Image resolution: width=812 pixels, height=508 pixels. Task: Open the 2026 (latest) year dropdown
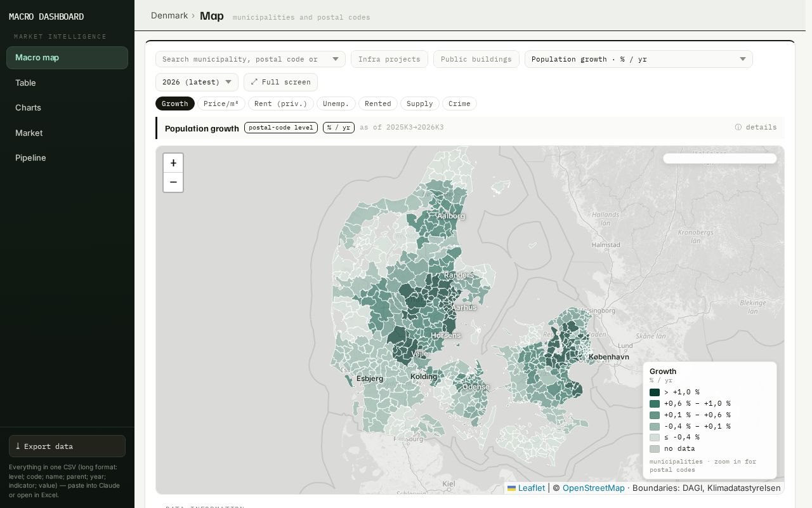click(197, 82)
